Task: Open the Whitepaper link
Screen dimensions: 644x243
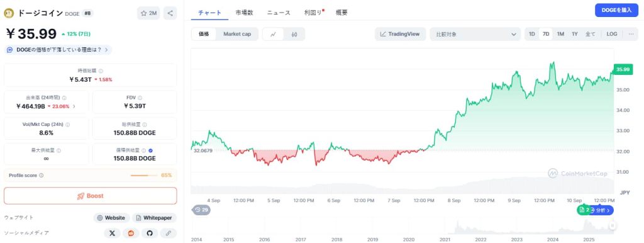Action: (154, 218)
